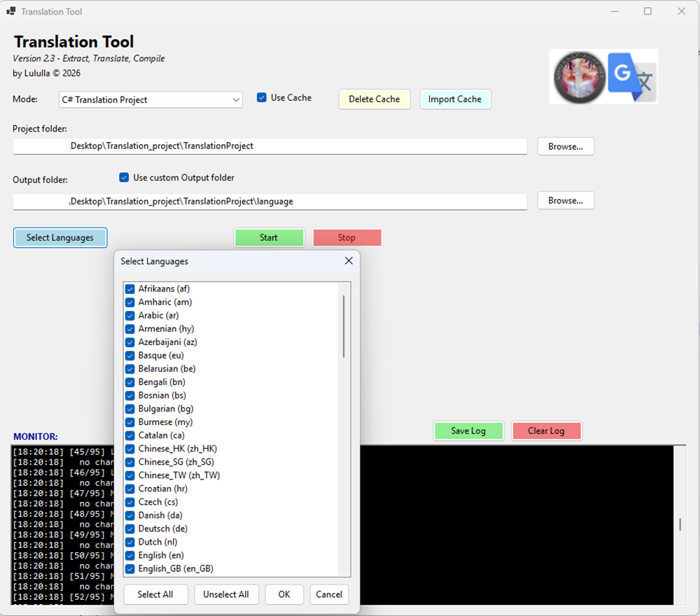
Task: Click the Select Languages button
Action: click(59, 237)
